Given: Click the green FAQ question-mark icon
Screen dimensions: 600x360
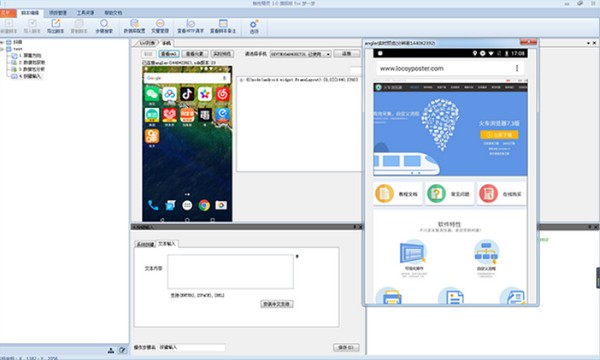Looking at the screenshot, I should point(436,194).
